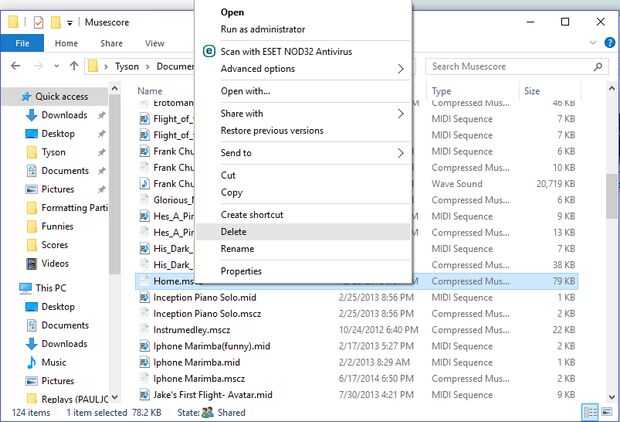The width and height of the screenshot is (620, 422).
Task: Choose Delete from the context menu
Action: point(233,232)
